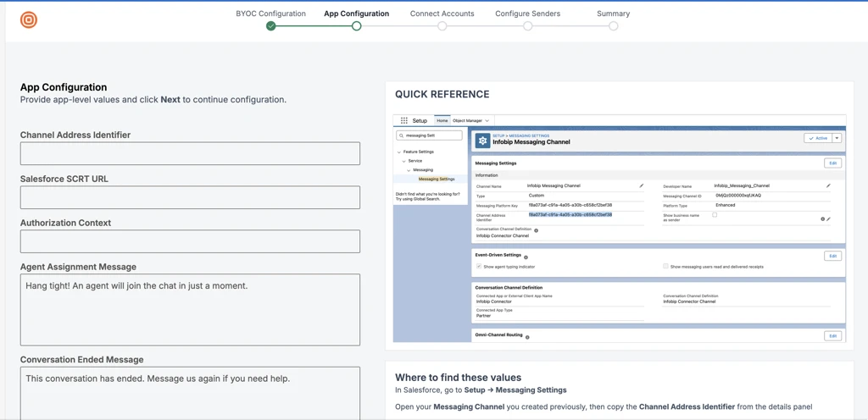Image resolution: width=868 pixels, height=420 pixels.
Task: Toggle Show messaging users read and delivered receipts
Action: (666, 267)
